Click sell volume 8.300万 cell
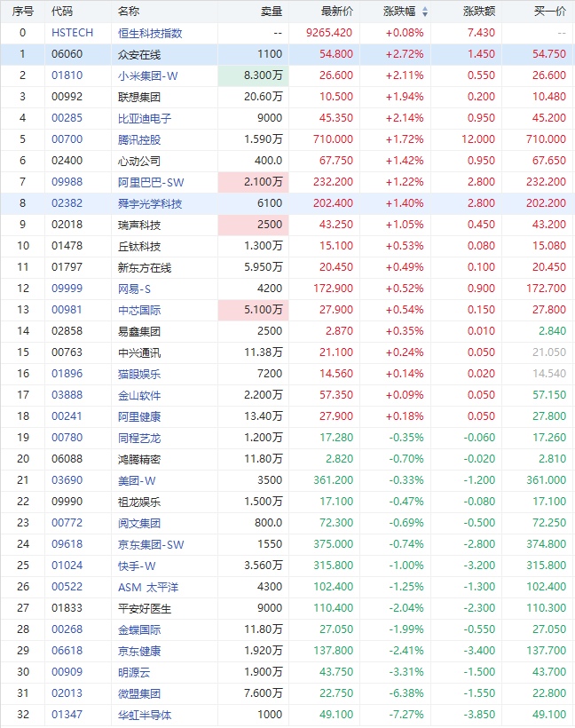The width and height of the screenshot is (575, 728). pyautogui.click(x=254, y=75)
